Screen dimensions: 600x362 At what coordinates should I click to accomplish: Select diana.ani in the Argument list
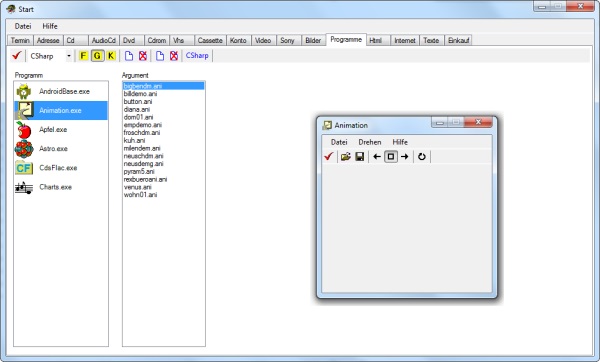click(163, 109)
